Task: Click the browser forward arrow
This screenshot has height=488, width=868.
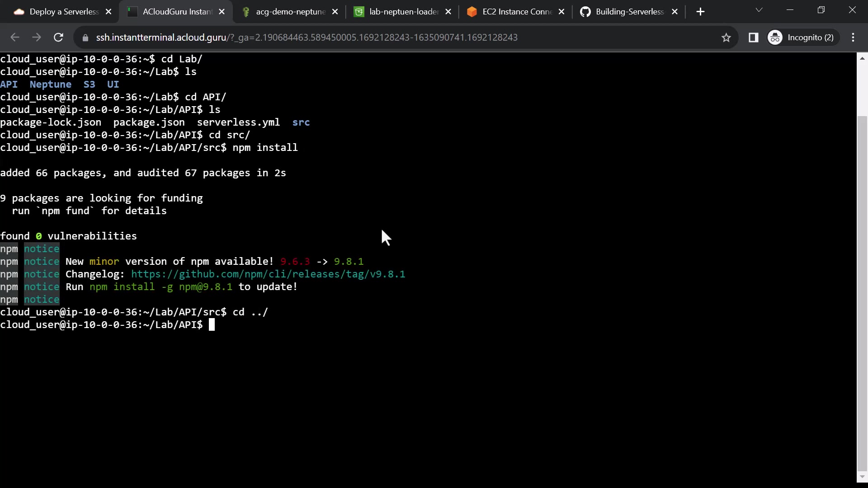Action: pos(37,38)
